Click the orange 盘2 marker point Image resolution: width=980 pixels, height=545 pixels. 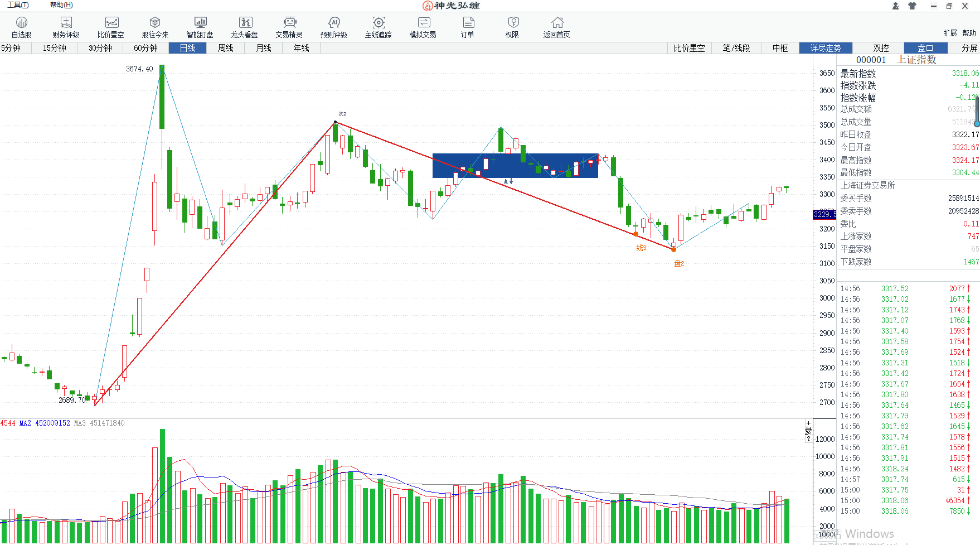click(x=673, y=249)
